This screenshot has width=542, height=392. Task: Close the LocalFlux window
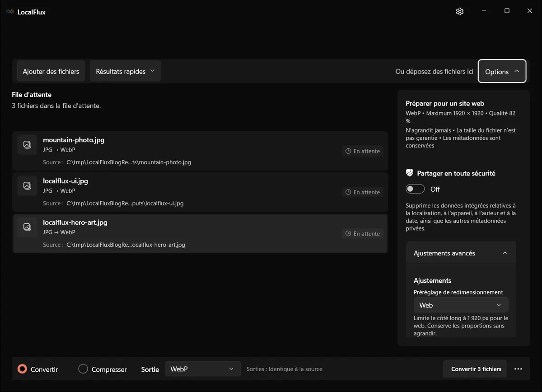tap(530, 11)
